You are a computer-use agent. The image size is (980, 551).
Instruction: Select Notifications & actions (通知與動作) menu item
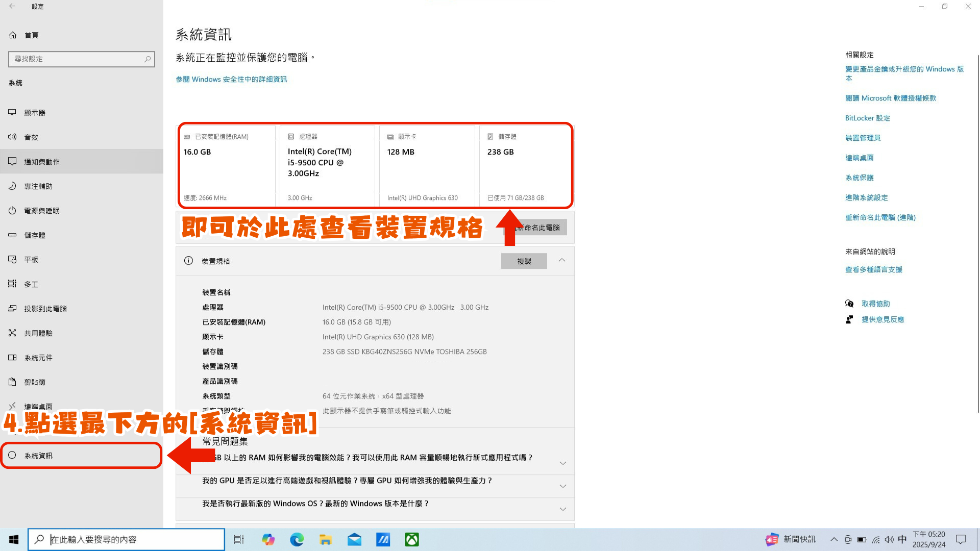[41, 162]
